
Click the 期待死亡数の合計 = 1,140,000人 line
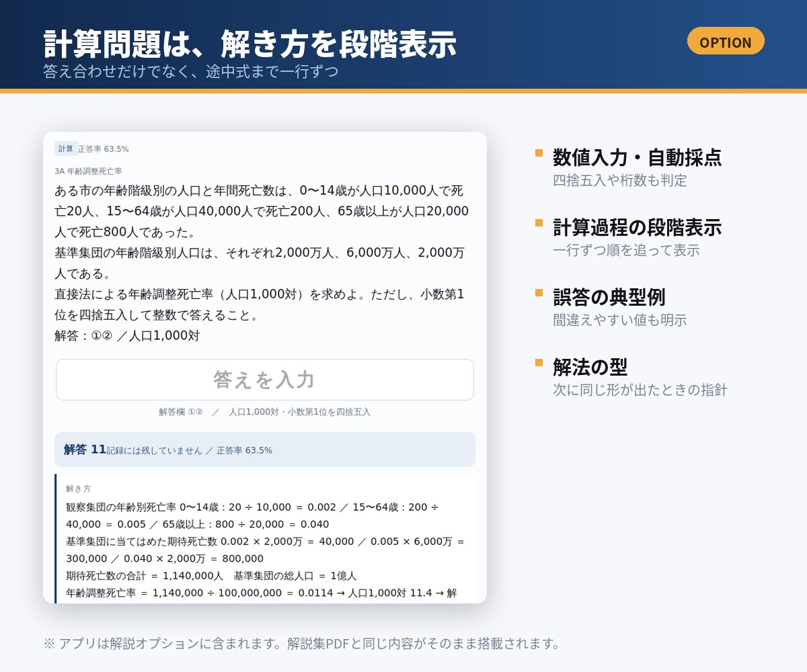[211, 576]
